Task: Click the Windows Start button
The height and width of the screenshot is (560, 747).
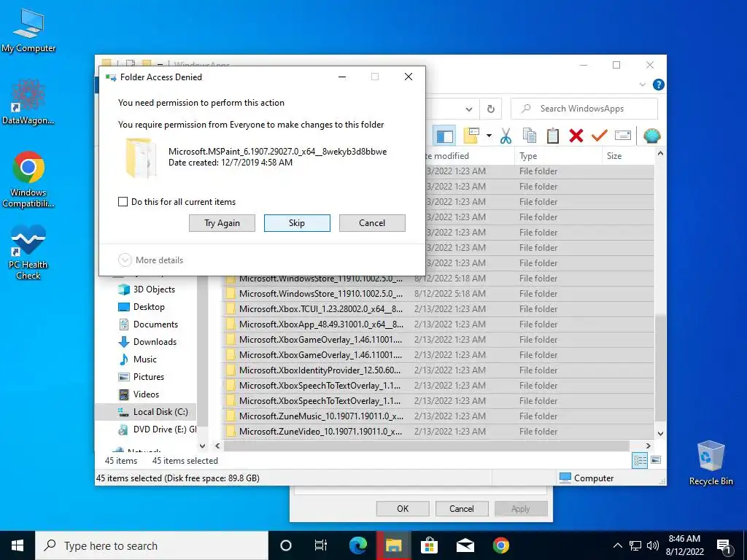Action: pyautogui.click(x=18, y=545)
